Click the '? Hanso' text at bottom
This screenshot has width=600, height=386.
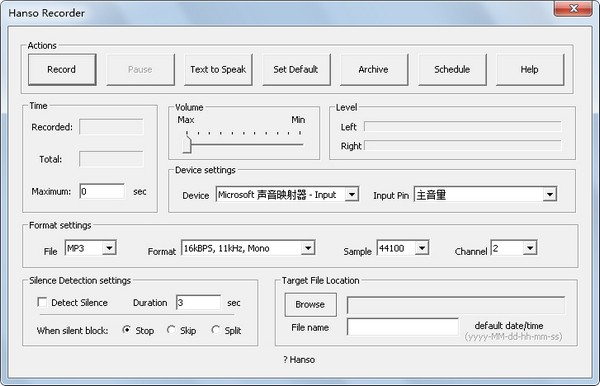coord(299,360)
